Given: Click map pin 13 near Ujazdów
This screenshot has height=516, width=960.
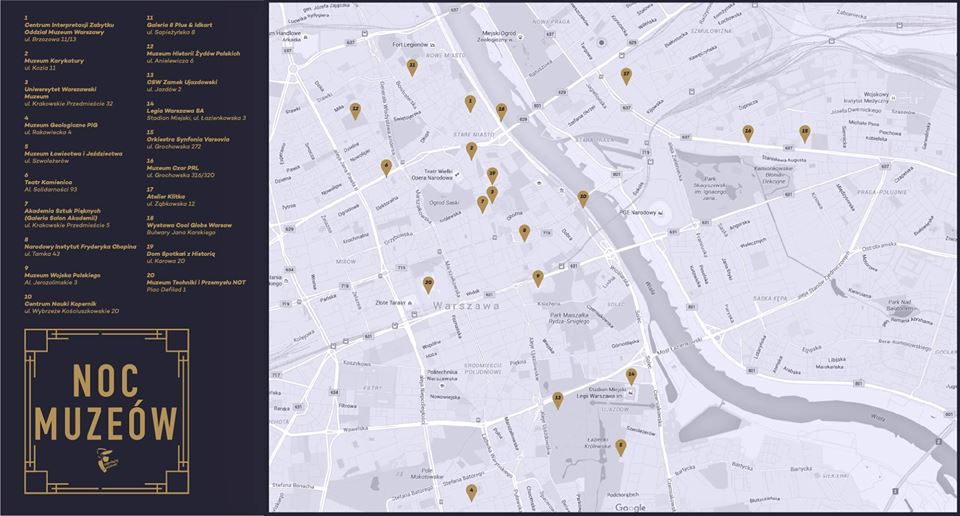Looking at the screenshot, I should tap(558, 400).
